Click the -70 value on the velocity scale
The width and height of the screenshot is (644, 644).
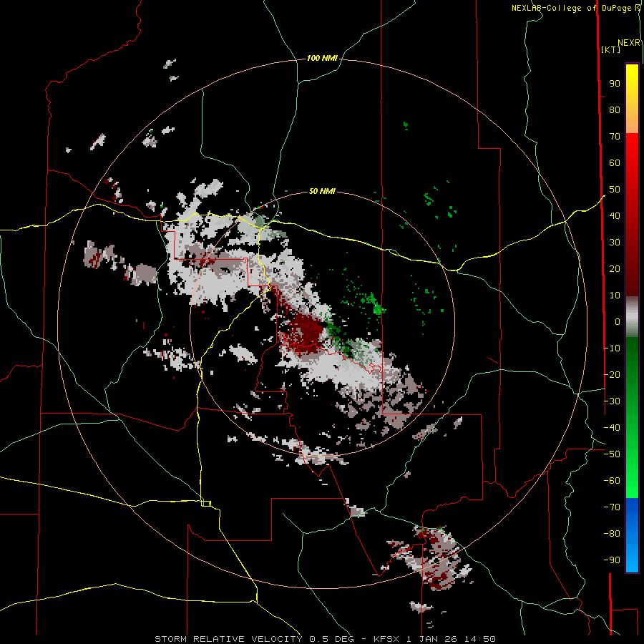pyautogui.click(x=612, y=507)
